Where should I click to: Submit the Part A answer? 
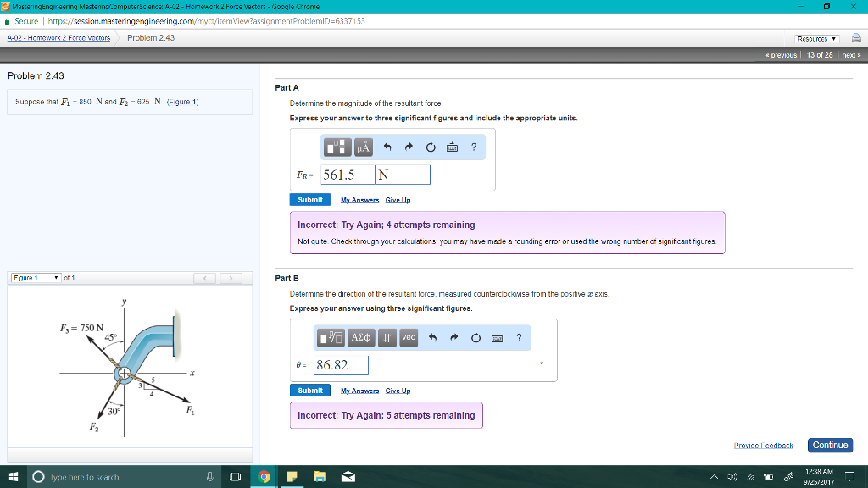(x=309, y=199)
